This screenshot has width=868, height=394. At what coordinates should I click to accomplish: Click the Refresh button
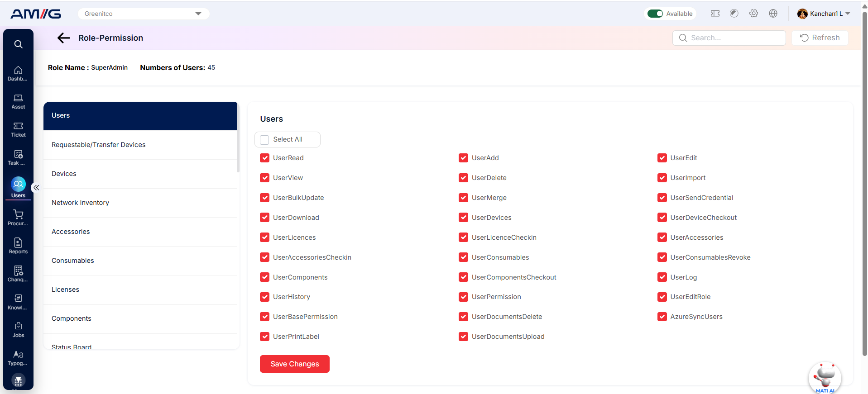[820, 38]
